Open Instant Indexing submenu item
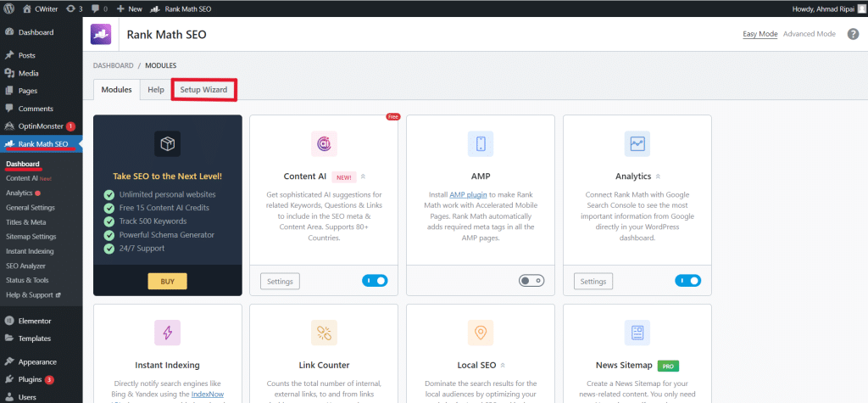868x403 pixels. pos(30,251)
